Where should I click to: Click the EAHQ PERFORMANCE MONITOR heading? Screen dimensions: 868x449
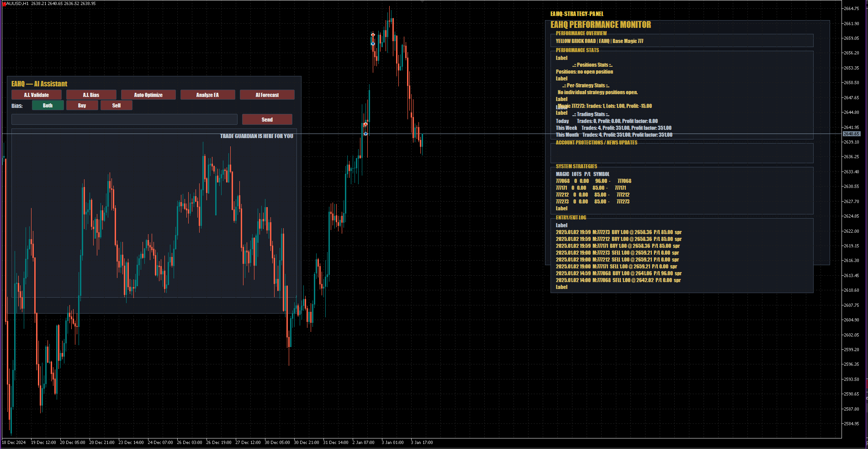[x=601, y=25]
